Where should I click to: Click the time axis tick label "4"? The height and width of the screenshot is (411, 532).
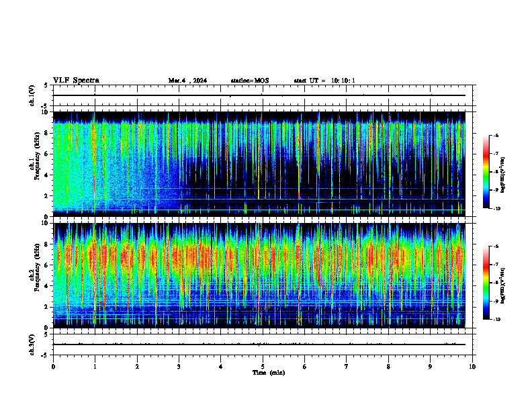click(x=220, y=367)
